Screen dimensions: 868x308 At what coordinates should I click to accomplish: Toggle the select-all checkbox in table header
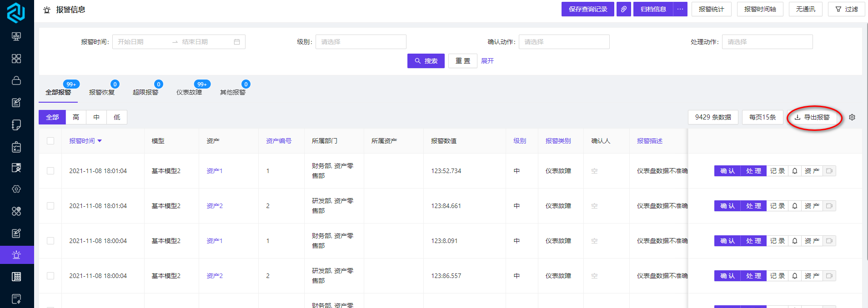(x=50, y=141)
